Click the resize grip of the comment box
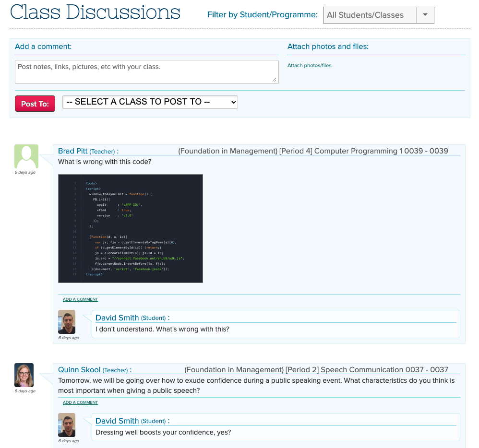The image size is (479, 448). click(x=275, y=80)
